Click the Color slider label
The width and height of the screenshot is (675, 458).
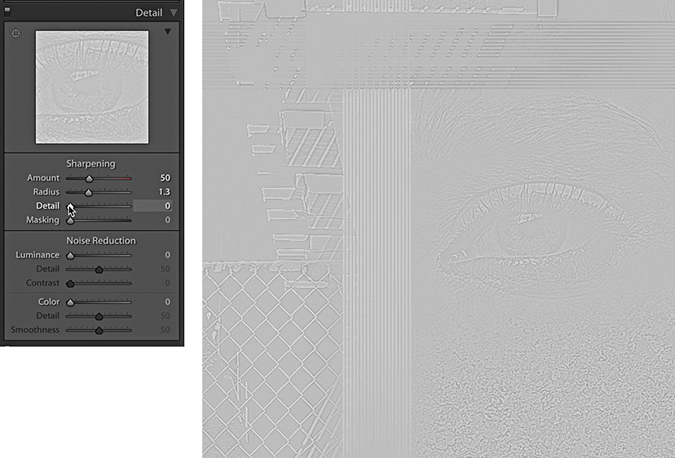pos(49,302)
